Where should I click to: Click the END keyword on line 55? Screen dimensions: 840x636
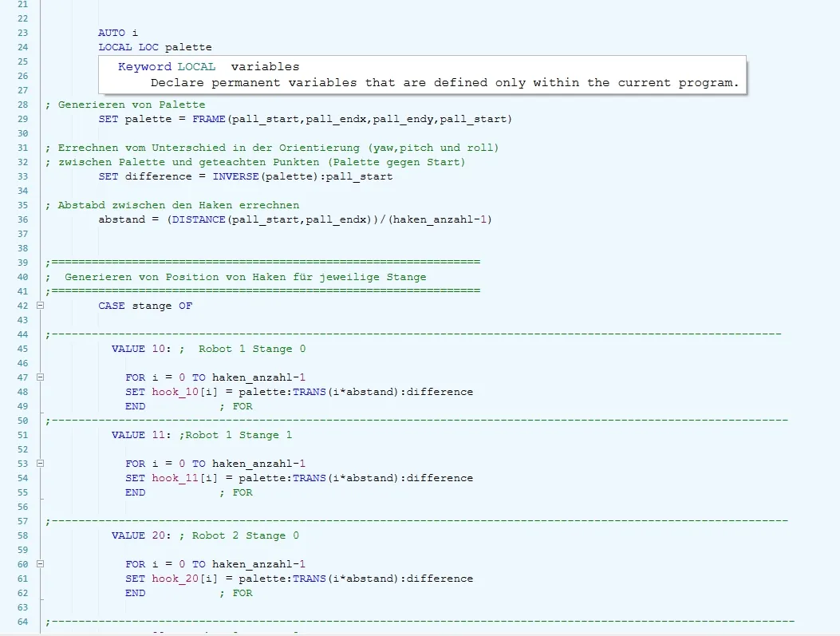click(135, 492)
